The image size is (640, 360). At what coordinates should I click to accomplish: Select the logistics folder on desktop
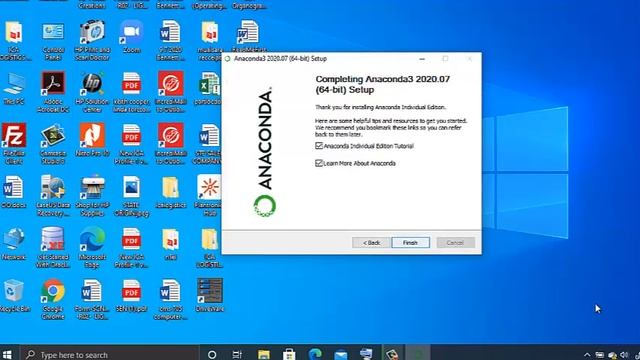[171, 192]
